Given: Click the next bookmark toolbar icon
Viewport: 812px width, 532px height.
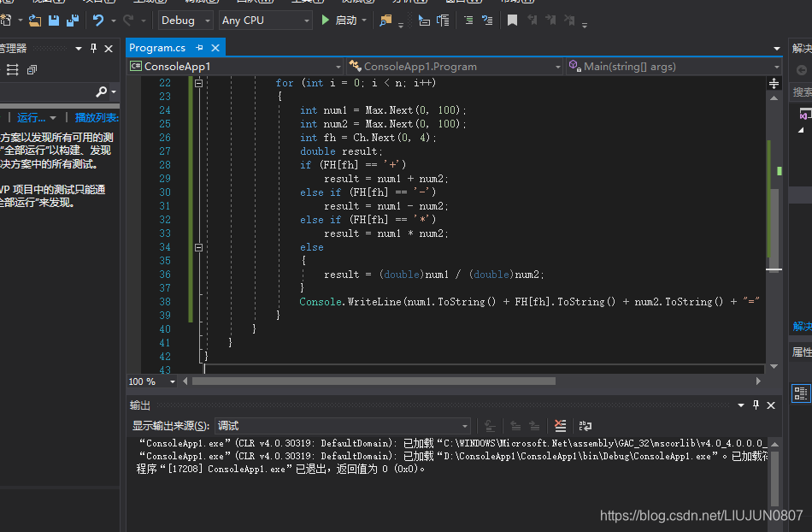Looking at the screenshot, I should click(550, 21).
